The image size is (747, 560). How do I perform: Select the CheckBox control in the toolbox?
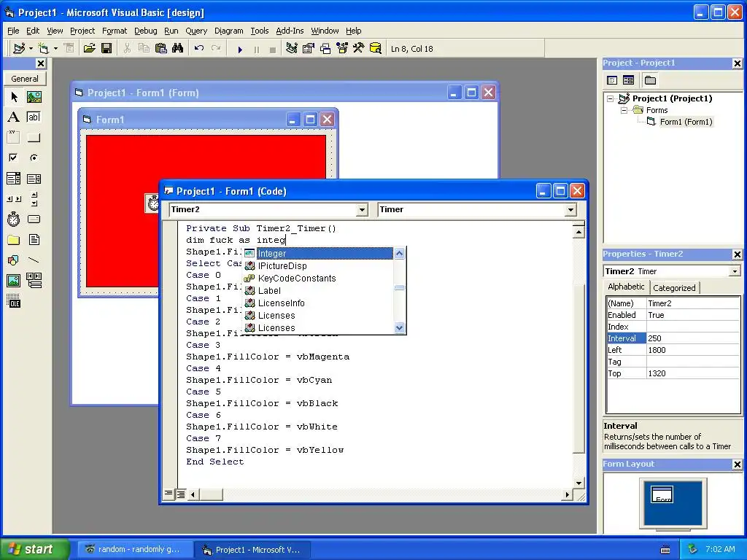14,157
